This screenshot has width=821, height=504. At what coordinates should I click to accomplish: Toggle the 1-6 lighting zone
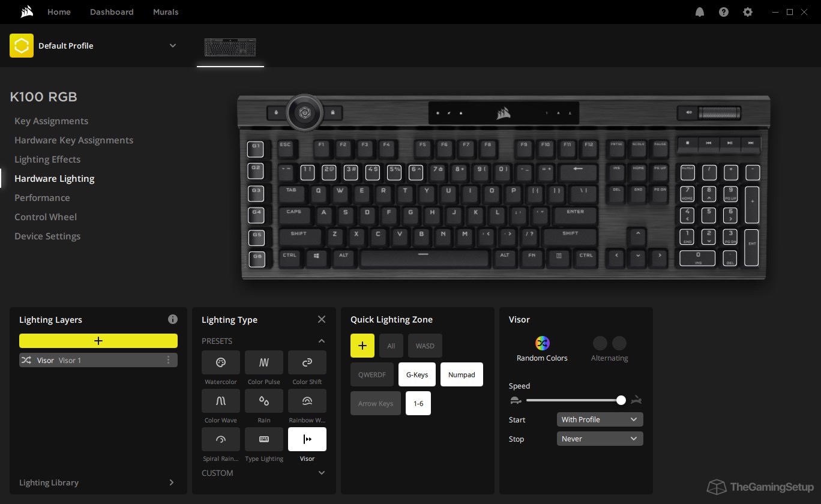pos(418,403)
